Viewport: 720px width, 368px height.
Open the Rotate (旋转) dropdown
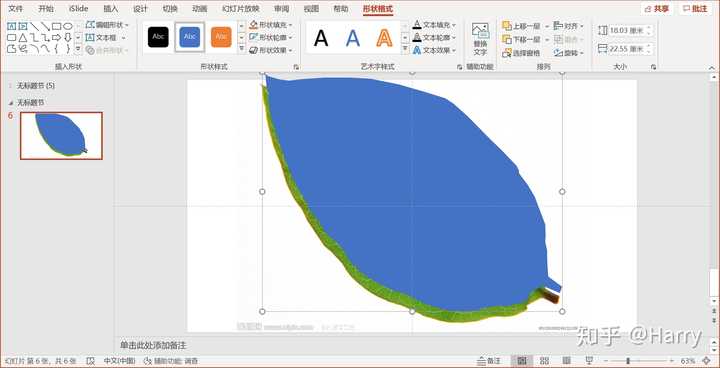point(568,53)
